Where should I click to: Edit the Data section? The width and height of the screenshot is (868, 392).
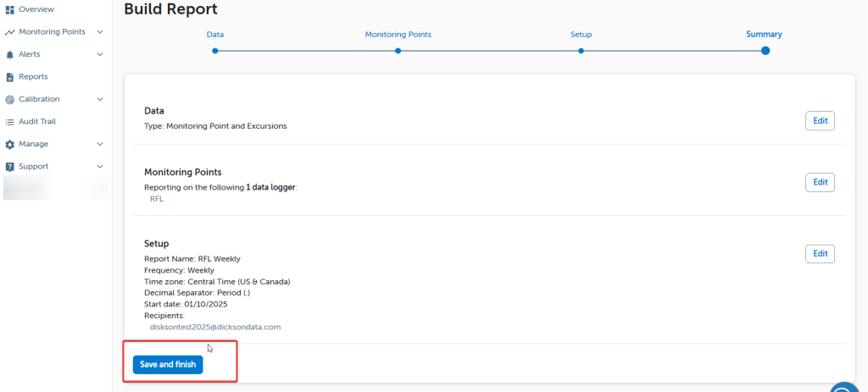(819, 121)
